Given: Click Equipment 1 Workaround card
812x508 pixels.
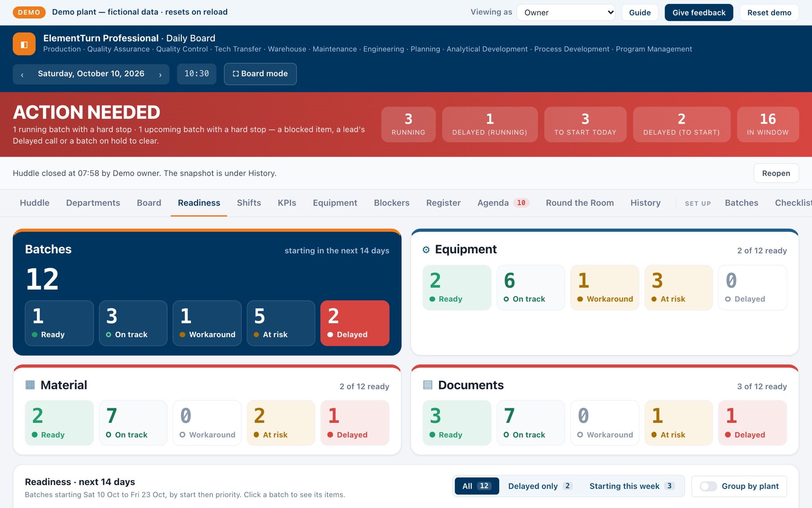Looking at the screenshot, I should click(x=605, y=288).
